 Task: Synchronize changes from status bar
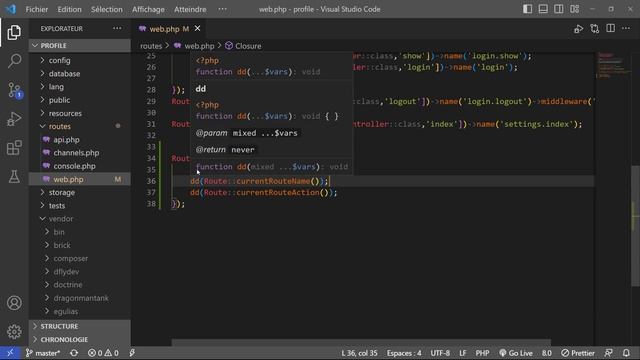(74, 353)
